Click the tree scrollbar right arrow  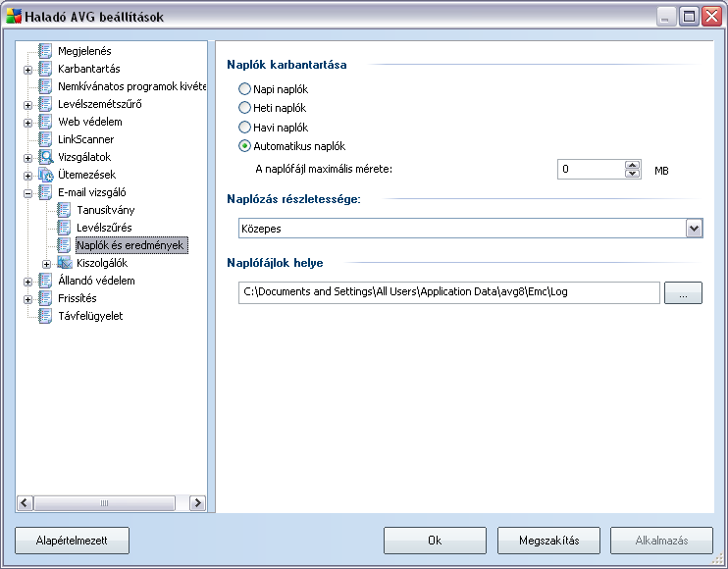click(x=198, y=503)
